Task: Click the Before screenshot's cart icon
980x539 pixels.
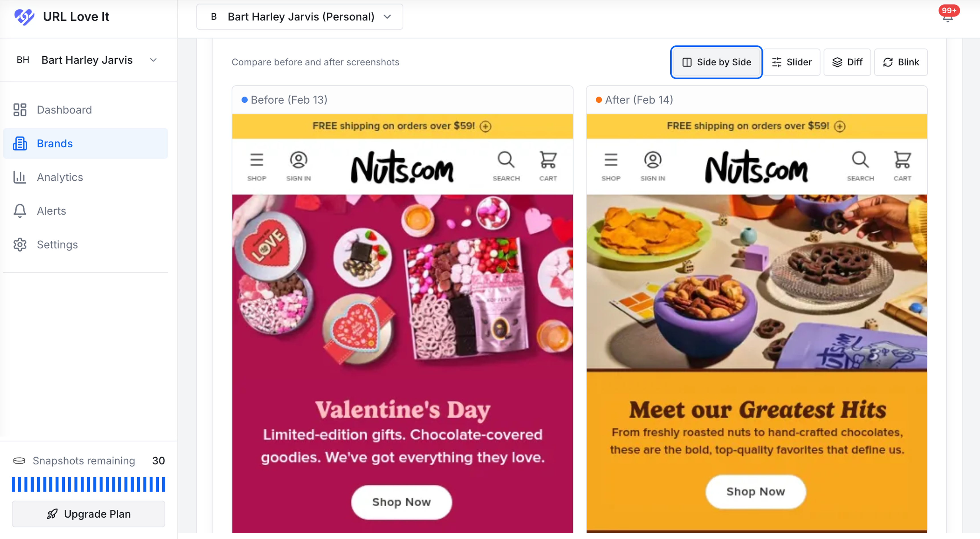Action: pos(548,161)
